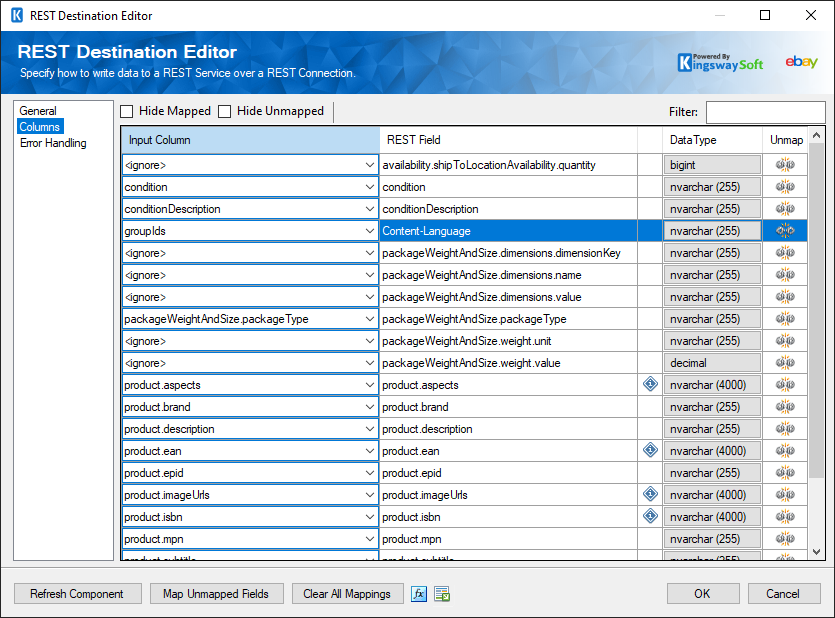Click Clear All Mappings button
835x618 pixels.
347,594
